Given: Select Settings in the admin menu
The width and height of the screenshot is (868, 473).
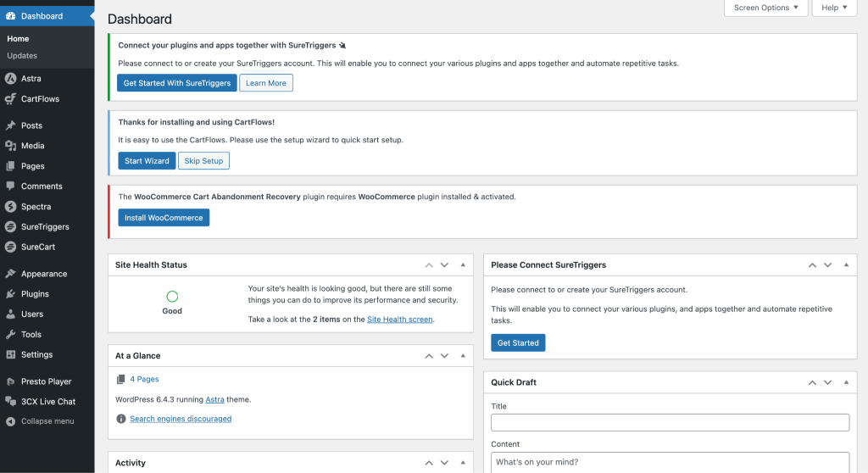Looking at the screenshot, I should coord(36,355).
